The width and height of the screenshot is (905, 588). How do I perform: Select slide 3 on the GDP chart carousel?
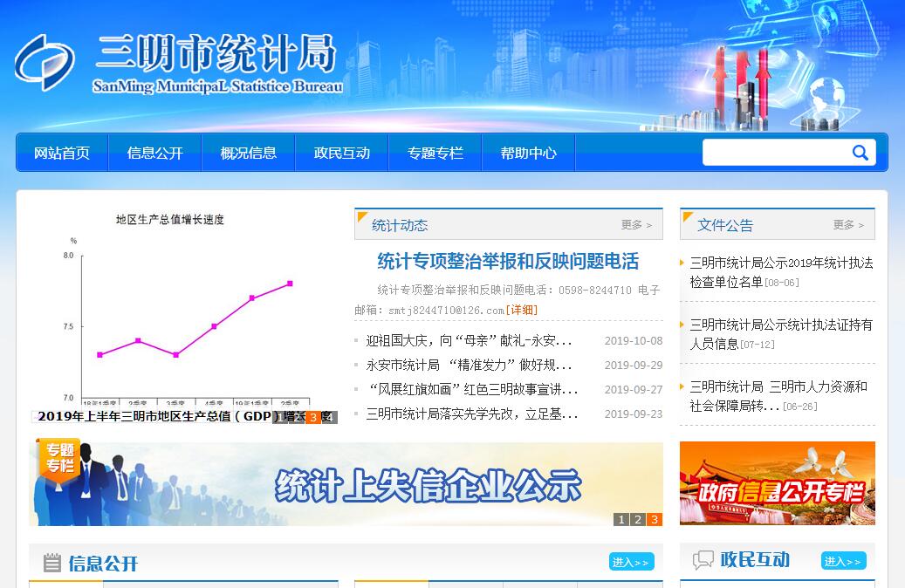(x=312, y=417)
